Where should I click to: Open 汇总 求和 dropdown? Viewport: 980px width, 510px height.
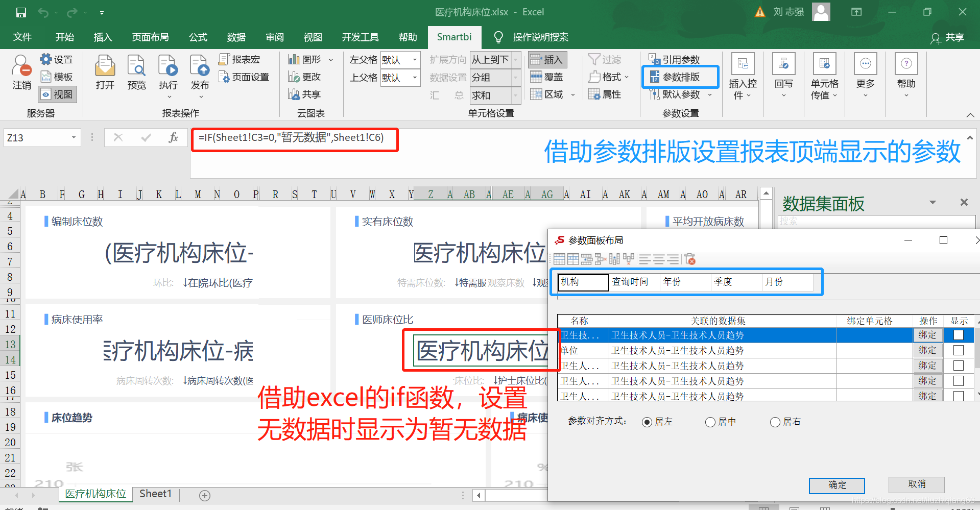tap(516, 95)
